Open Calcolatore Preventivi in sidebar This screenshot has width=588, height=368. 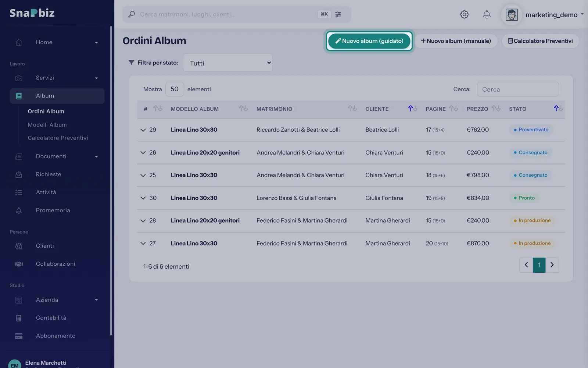[58, 138]
